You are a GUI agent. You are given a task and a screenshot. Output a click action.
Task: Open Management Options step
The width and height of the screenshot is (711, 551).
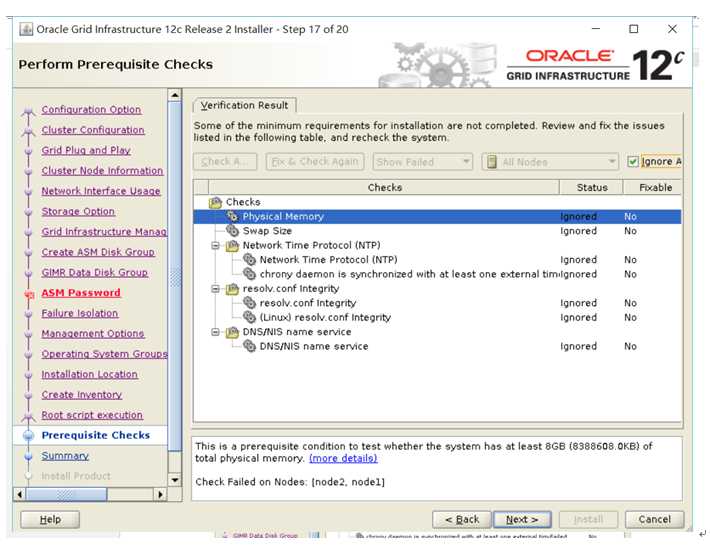pyautogui.click(x=93, y=334)
